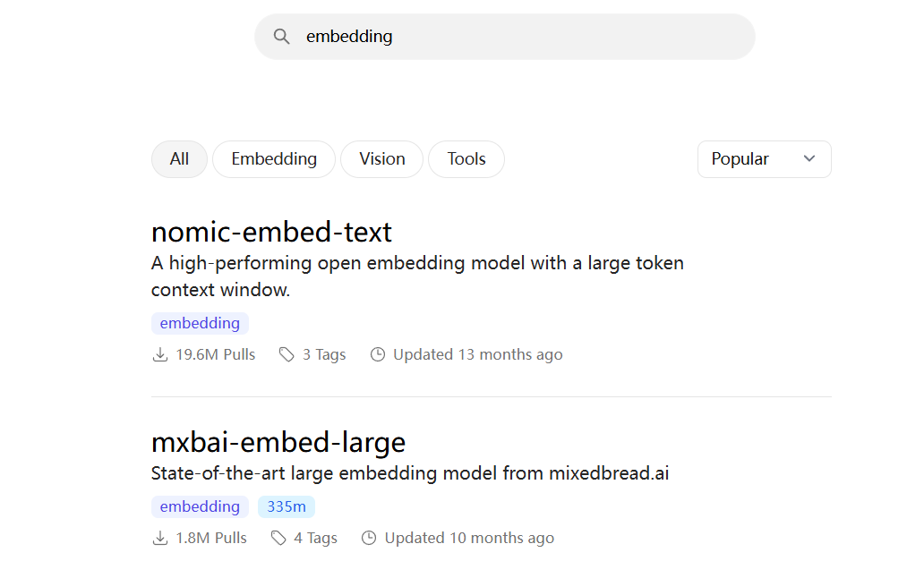The width and height of the screenshot is (924, 561).
Task: Click embedding tag under nomic-embed-text
Action: [200, 323]
